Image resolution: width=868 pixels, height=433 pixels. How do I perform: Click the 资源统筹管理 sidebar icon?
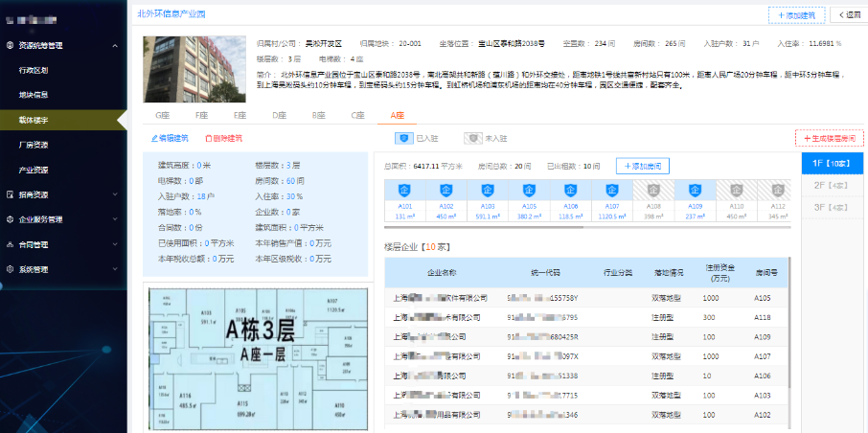point(10,45)
